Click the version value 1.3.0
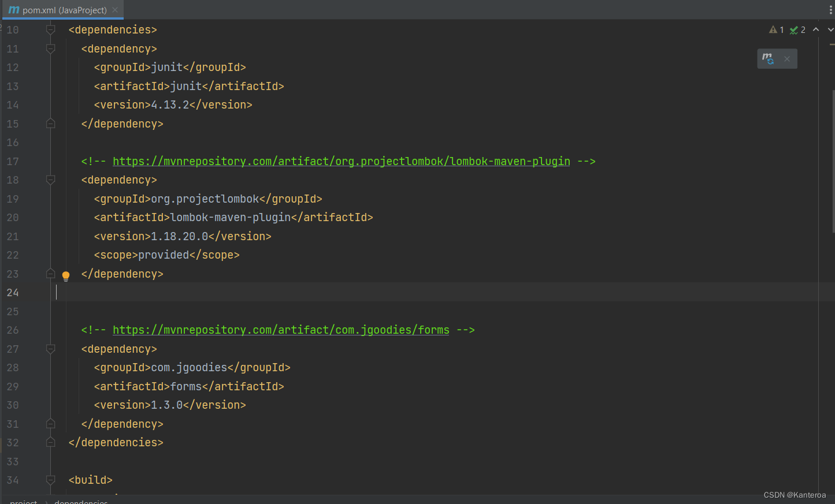The width and height of the screenshot is (835, 504). (x=167, y=405)
